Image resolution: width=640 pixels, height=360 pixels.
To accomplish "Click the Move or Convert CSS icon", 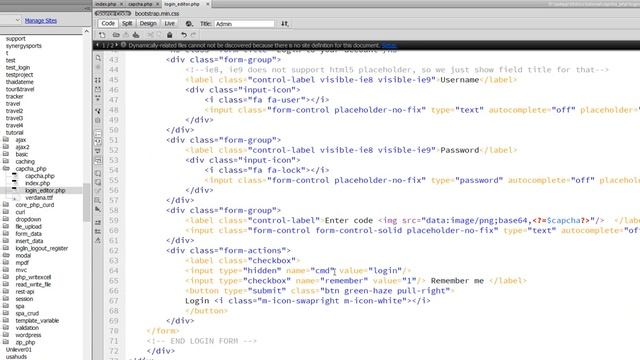I will coord(98,209).
